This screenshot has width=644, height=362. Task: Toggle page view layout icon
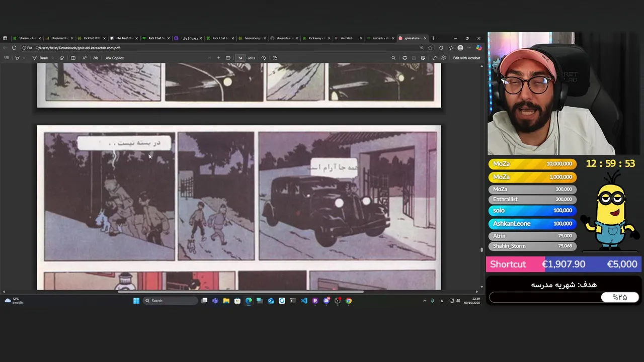pos(275,58)
